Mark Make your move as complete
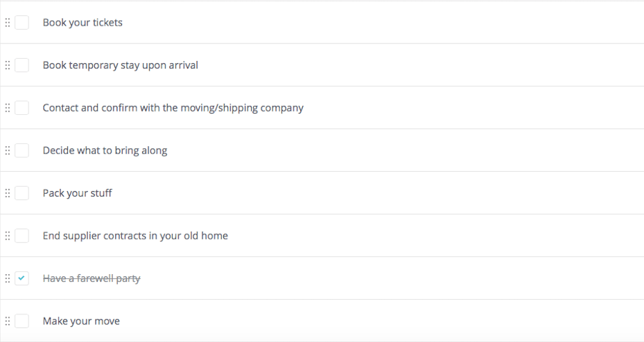 (x=22, y=321)
